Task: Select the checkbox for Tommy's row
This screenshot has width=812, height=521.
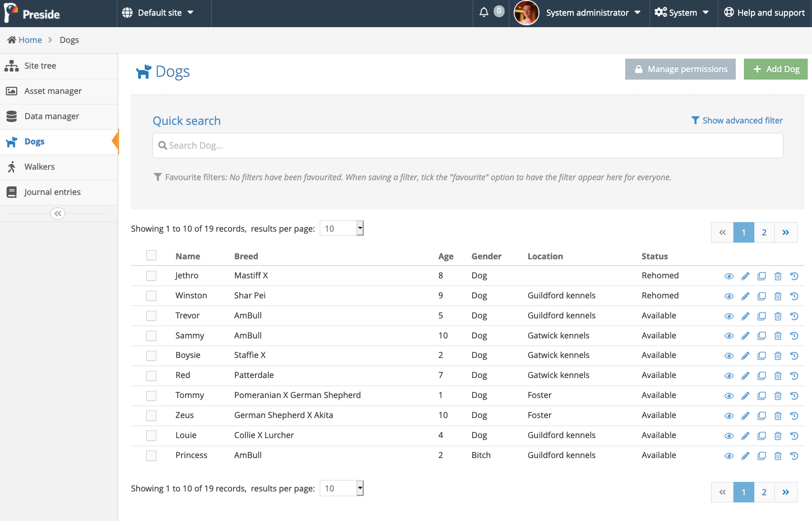Action: [152, 396]
